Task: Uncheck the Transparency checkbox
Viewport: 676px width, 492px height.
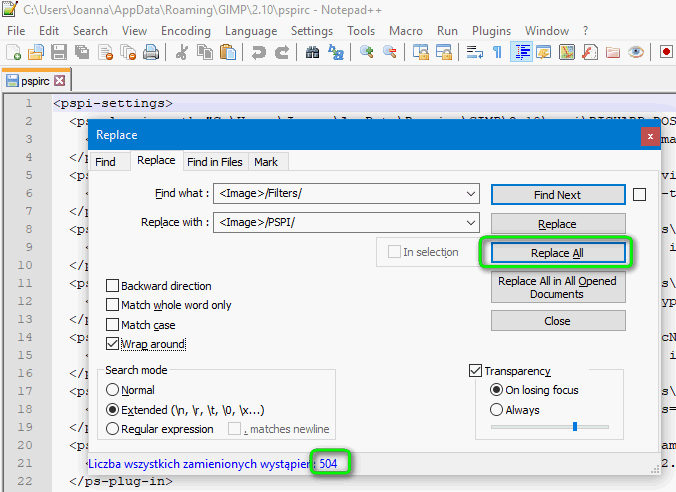Action: [475, 370]
